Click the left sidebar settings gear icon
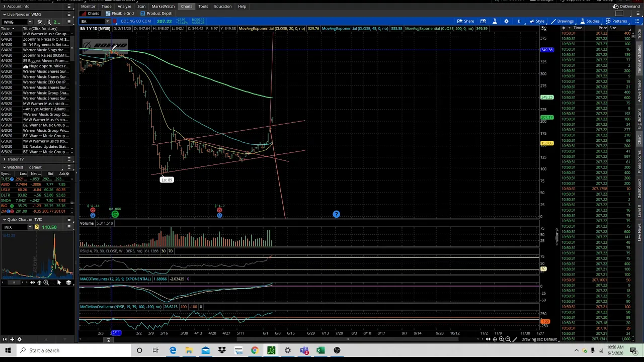This screenshot has height=362, width=644. click(20, 339)
